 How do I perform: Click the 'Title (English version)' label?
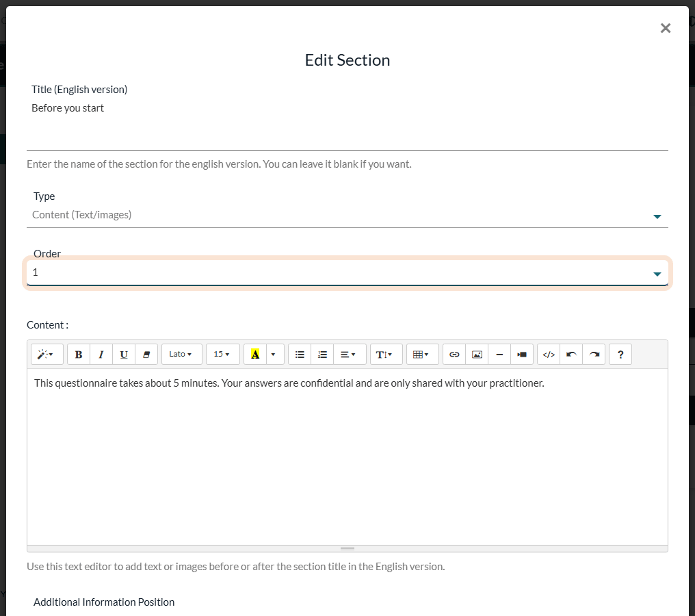(79, 90)
